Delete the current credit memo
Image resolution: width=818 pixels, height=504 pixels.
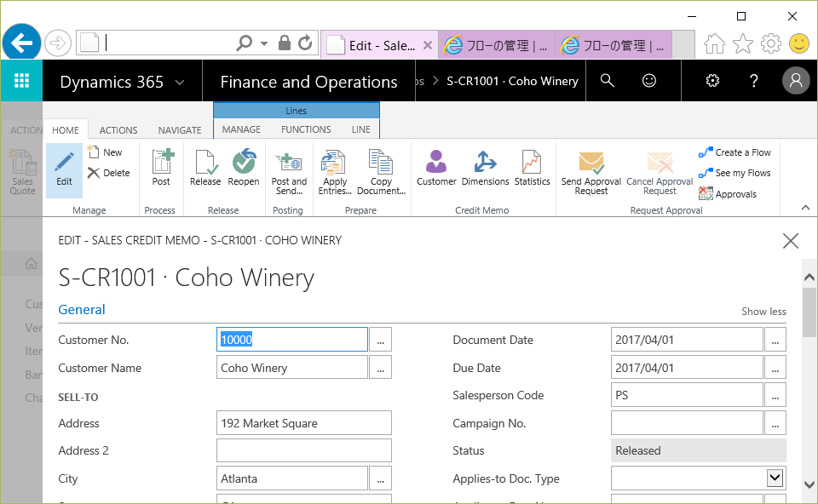pos(109,173)
